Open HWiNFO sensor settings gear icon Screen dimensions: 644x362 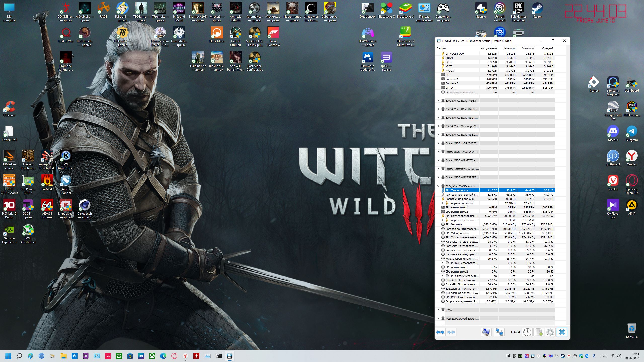[x=550, y=332]
